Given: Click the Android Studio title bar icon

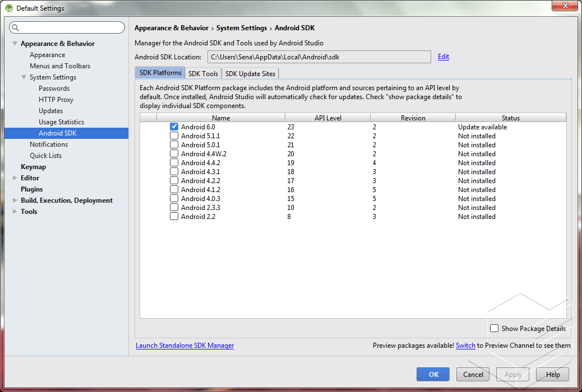Looking at the screenshot, I should point(9,8).
